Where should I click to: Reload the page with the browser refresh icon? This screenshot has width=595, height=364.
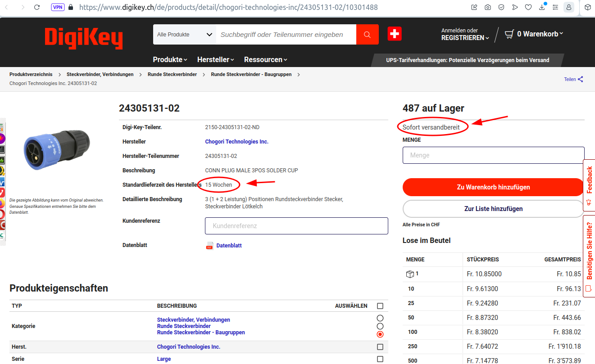(37, 7)
